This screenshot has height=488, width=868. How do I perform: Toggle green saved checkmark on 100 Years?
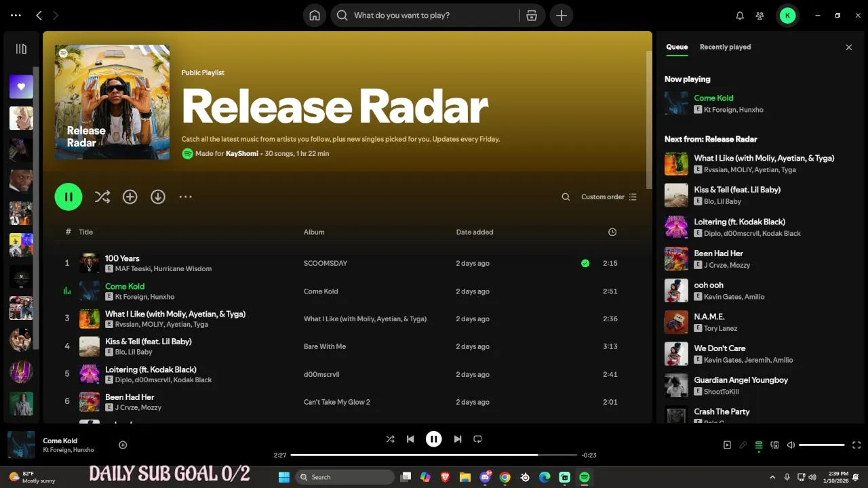pyautogui.click(x=585, y=263)
